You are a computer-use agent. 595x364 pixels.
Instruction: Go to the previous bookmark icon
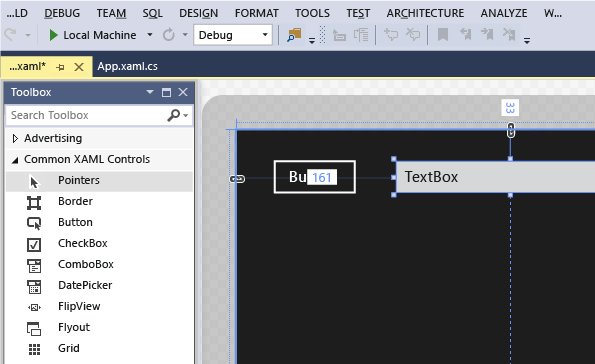tap(465, 35)
